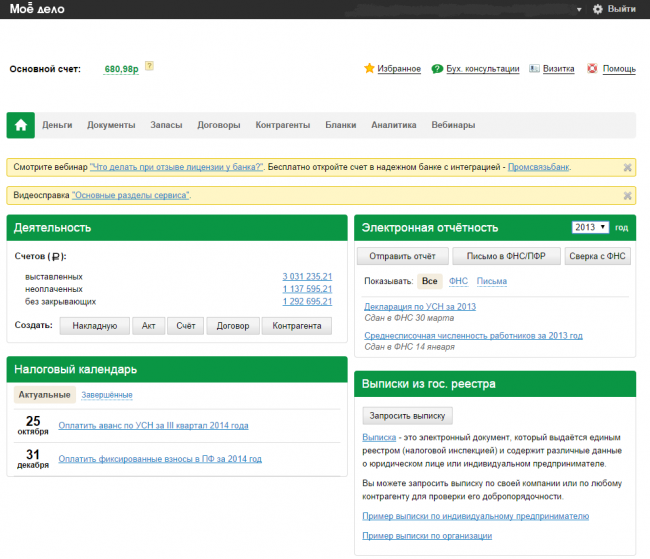Click Письмо в ФНС/ПФР button
650x559 pixels.
(x=506, y=256)
